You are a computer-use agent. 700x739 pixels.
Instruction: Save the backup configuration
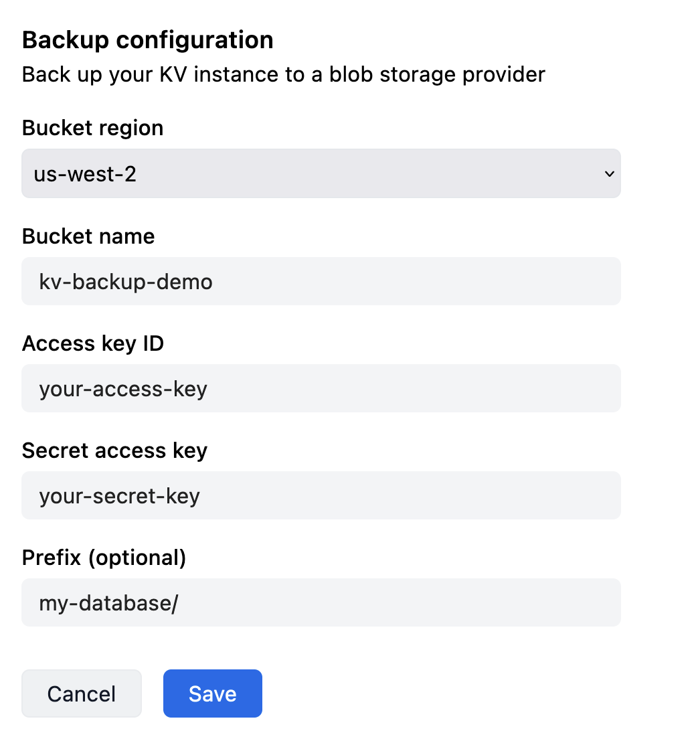212,693
